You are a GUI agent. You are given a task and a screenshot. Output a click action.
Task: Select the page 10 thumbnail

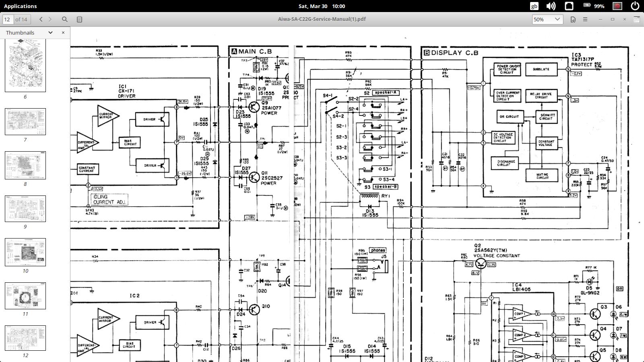[x=25, y=252]
